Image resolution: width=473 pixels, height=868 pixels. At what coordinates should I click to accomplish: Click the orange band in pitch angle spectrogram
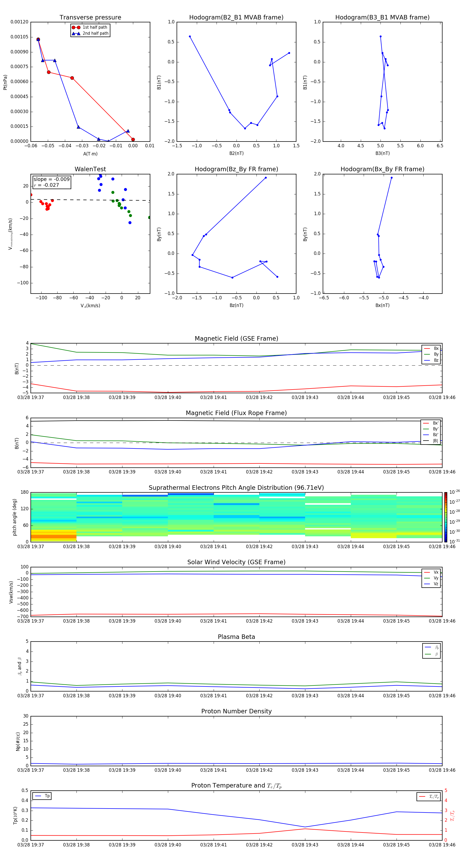pyautogui.click(x=54, y=536)
